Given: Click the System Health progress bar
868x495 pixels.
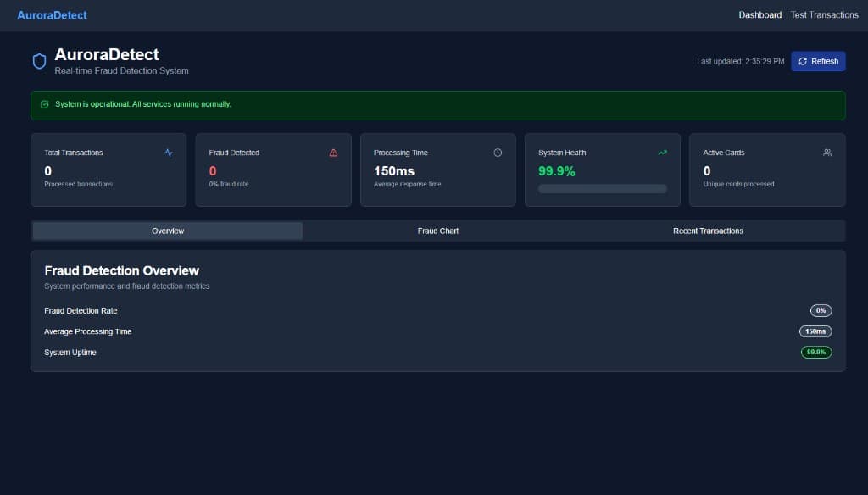Looking at the screenshot, I should point(603,189).
